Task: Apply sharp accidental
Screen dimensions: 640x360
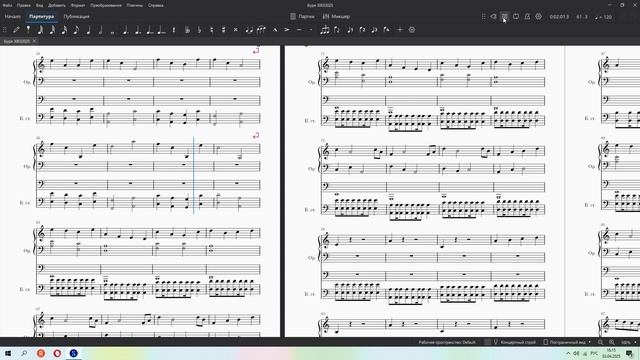Action: click(223, 29)
